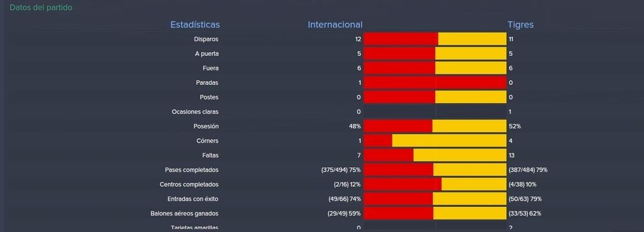Open the Datos del partido heading
This screenshot has height=232, width=644.
point(41,8)
